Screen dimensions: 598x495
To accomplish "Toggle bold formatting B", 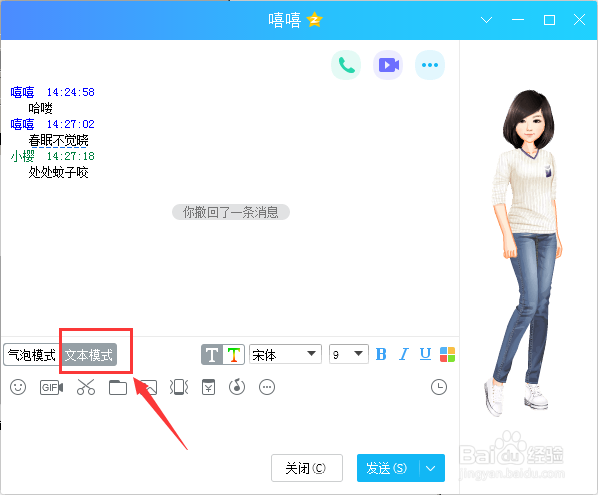I will (381, 354).
